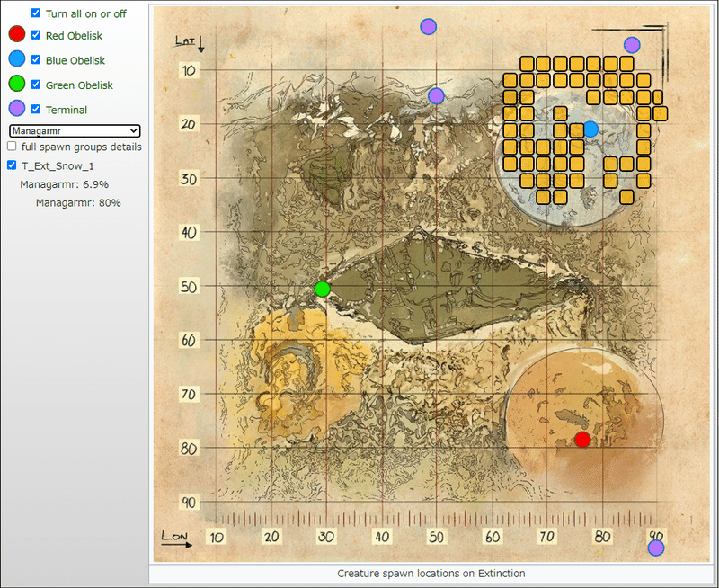Viewport: 719px width, 588px height.
Task: Uncheck the T_Ext_Snow_1 spawn group
Action: (12, 165)
